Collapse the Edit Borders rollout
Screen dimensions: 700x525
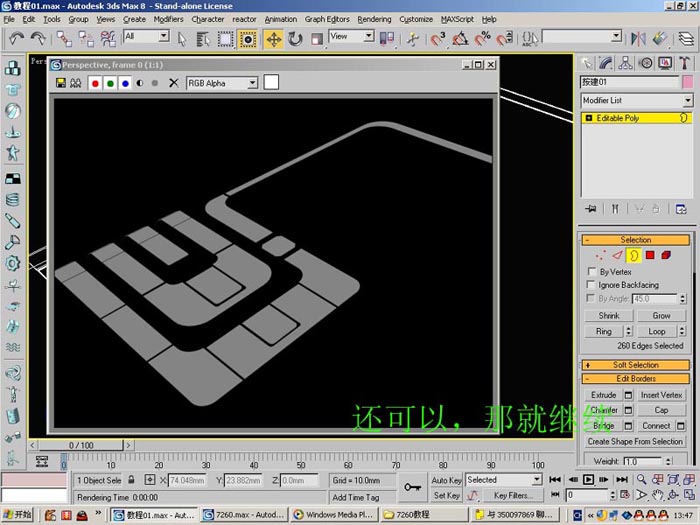pos(636,379)
